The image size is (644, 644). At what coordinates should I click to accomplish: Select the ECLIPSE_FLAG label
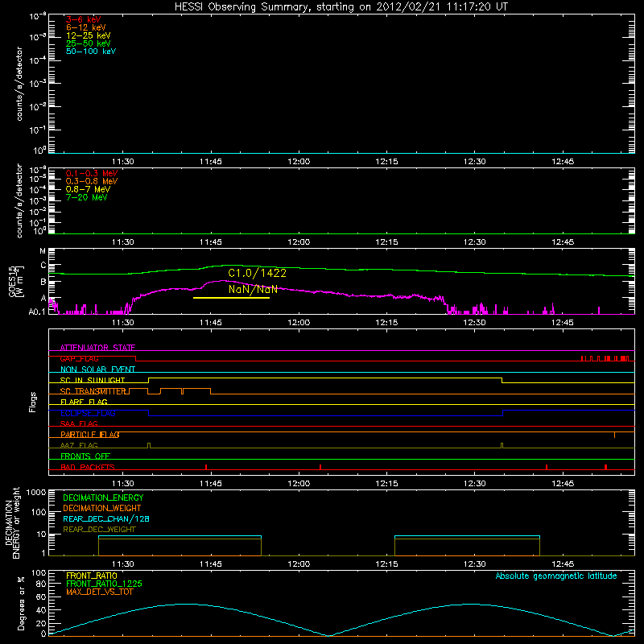pos(88,413)
